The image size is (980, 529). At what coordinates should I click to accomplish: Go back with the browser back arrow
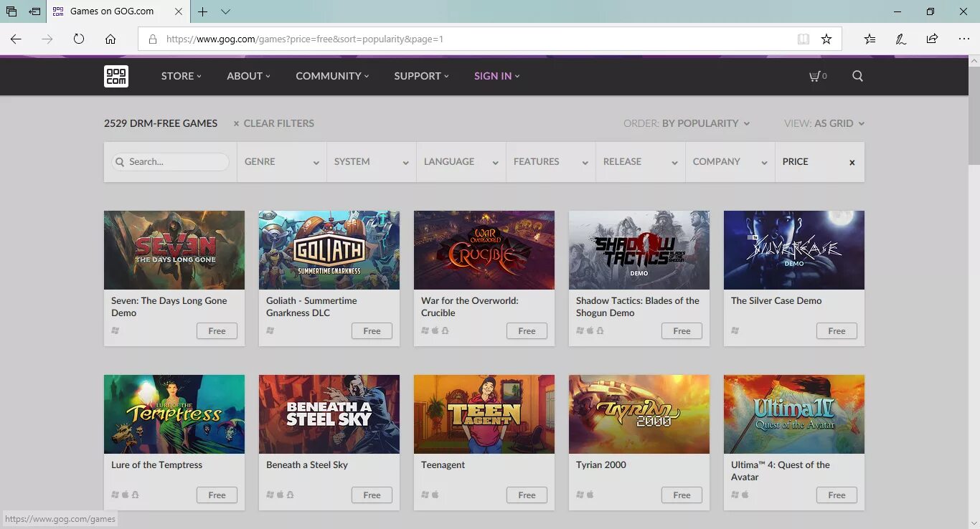point(16,39)
